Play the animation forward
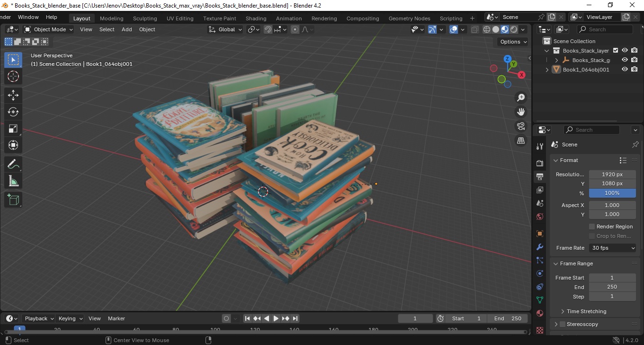The width and height of the screenshot is (644, 345). 276,318
